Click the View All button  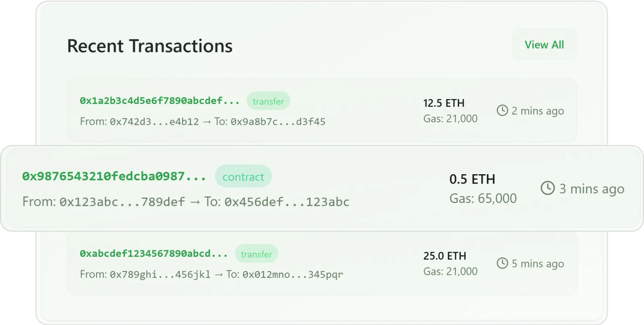[544, 44]
